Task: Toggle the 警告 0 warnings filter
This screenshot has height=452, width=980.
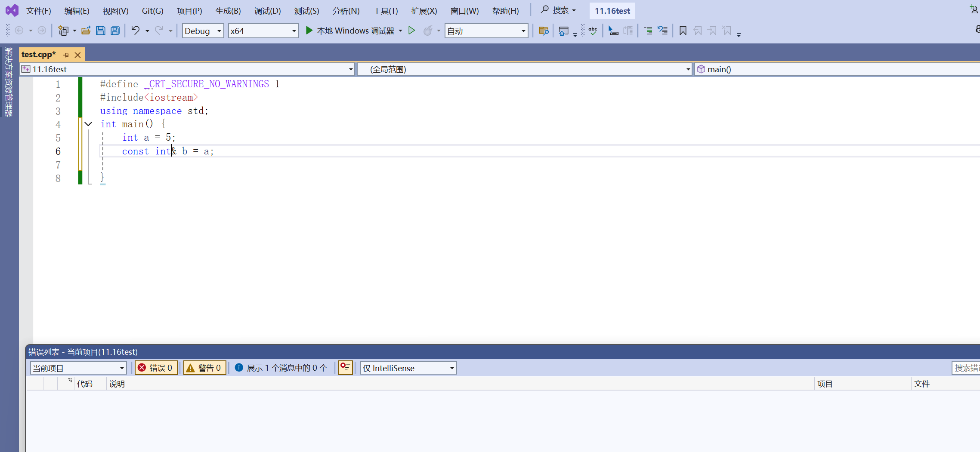Action: [x=205, y=368]
